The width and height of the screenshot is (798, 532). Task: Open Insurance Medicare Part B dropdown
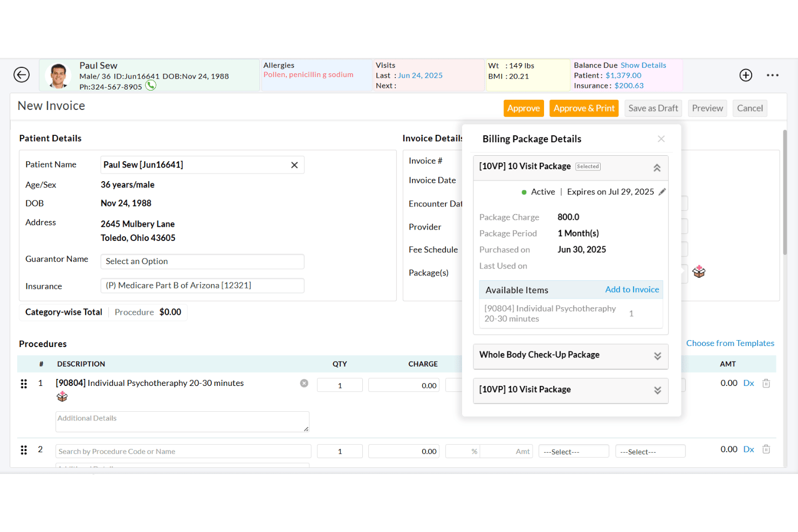pyautogui.click(x=202, y=286)
